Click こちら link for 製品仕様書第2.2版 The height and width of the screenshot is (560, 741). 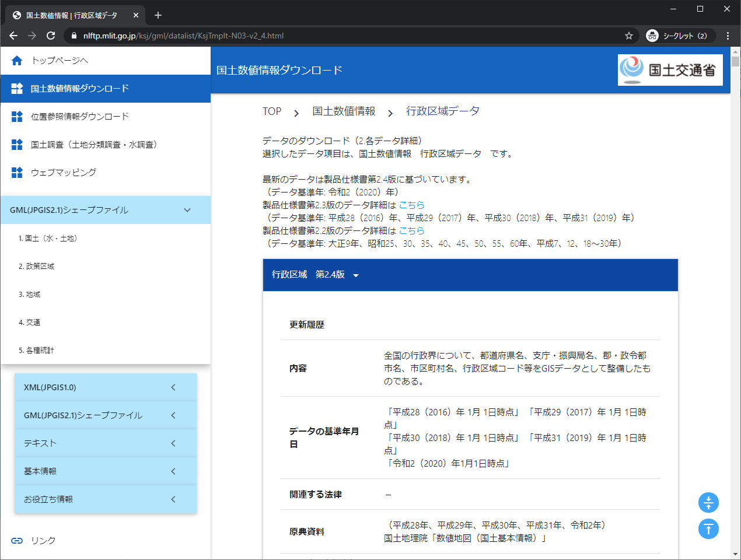[x=411, y=231]
